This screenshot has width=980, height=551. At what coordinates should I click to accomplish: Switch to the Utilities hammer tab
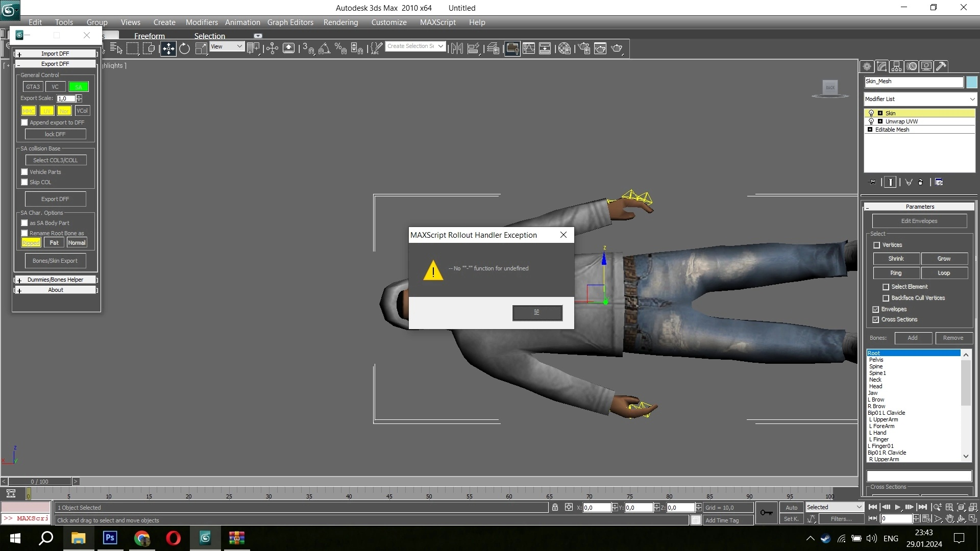point(941,66)
